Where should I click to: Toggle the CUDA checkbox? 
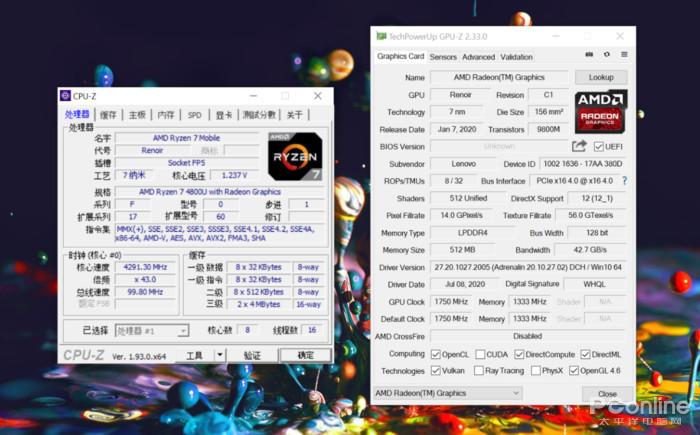[x=480, y=354]
